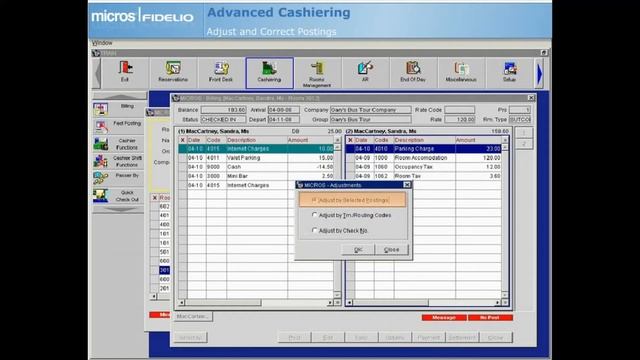This screenshot has height=360, width=640.
Task: Click the red No Post indicator
Action: [490, 318]
